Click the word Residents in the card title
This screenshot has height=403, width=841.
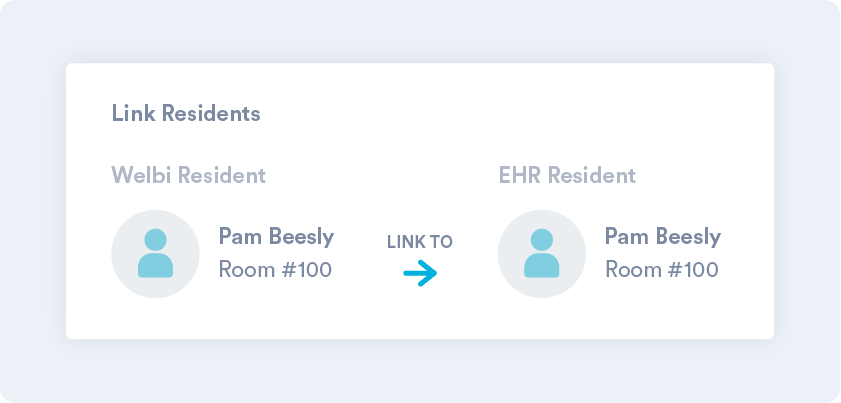[211, 114]
